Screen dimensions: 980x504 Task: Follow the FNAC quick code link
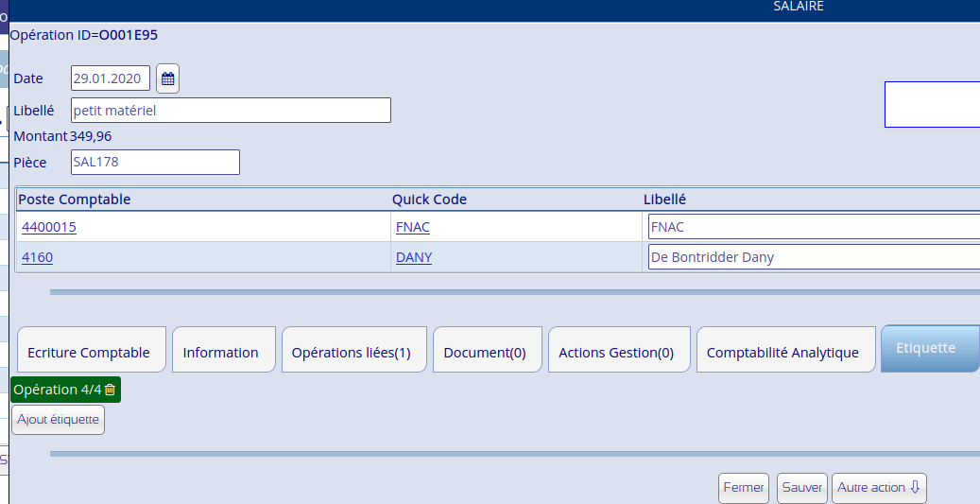tap(413, 227)
